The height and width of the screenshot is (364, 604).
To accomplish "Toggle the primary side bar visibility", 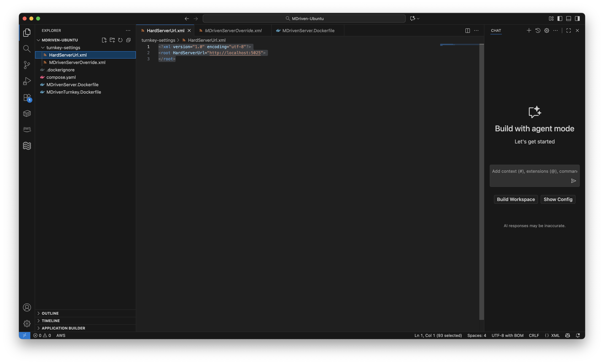I will [560, 19].
